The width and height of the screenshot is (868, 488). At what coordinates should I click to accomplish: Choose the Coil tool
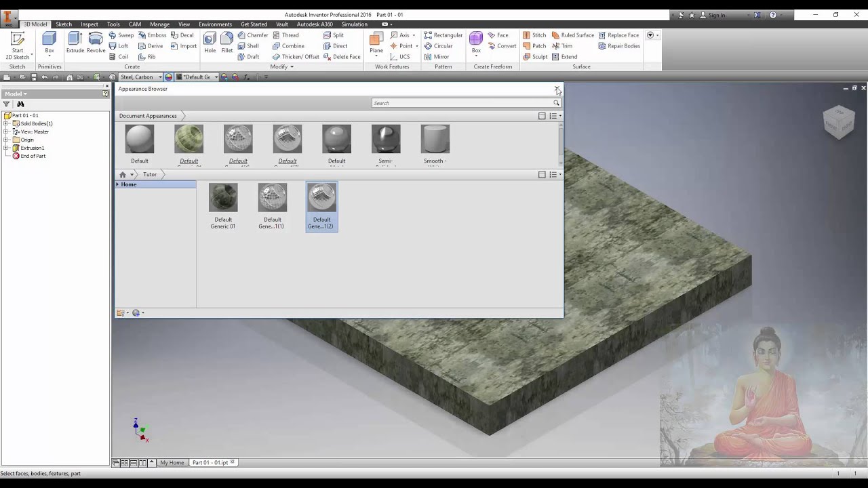(119, 57)
